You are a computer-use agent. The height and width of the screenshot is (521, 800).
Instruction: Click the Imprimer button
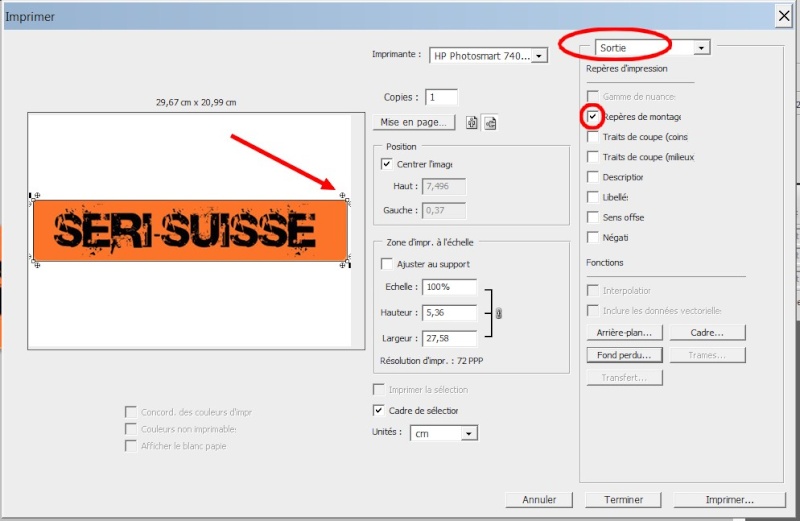pos(730,500)
